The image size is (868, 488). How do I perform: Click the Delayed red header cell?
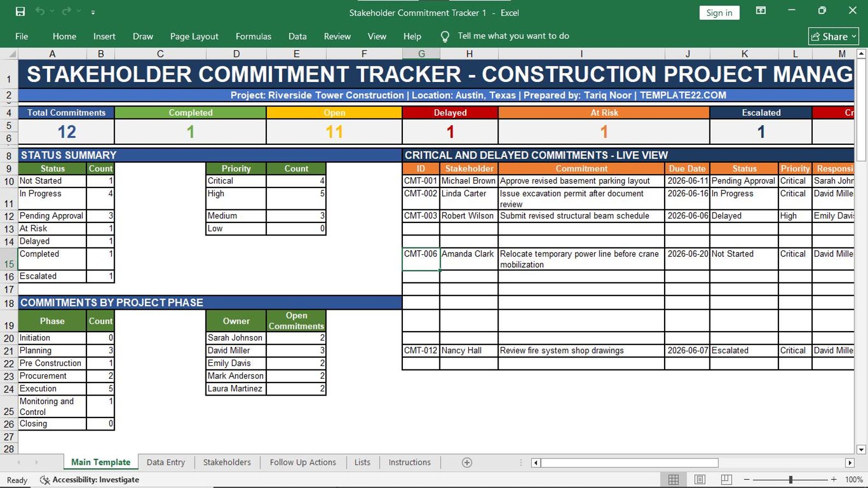[450, 113]
